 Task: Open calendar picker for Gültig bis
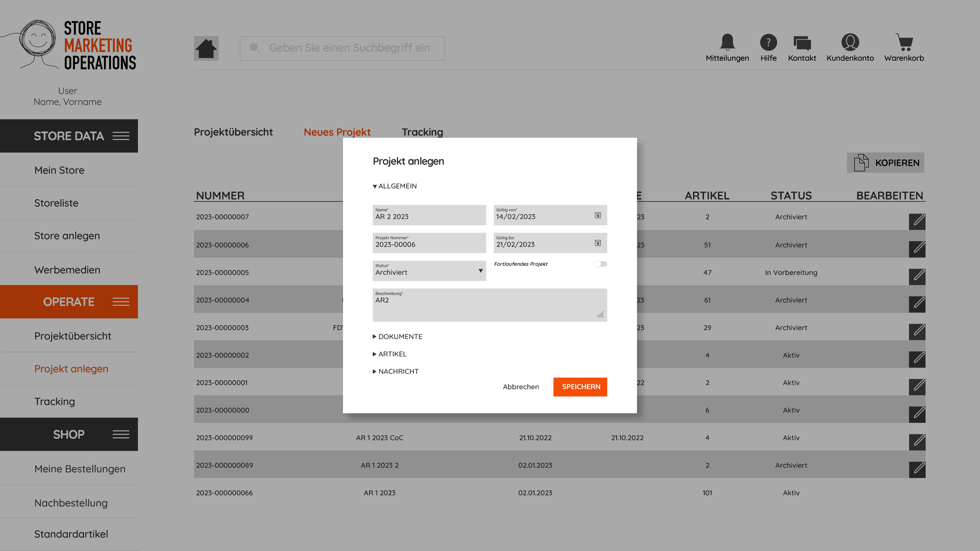coord(598,243)
